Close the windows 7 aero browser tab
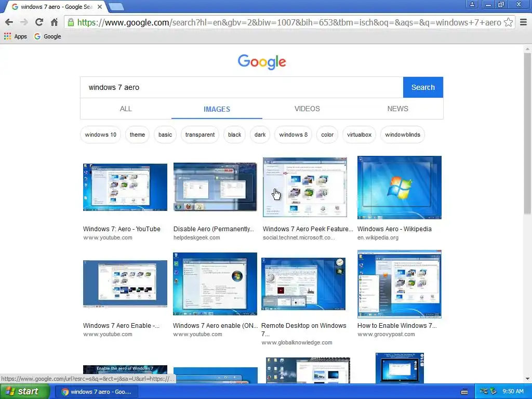The height and width of the screenshot is (399, 532). pos(99,7)
